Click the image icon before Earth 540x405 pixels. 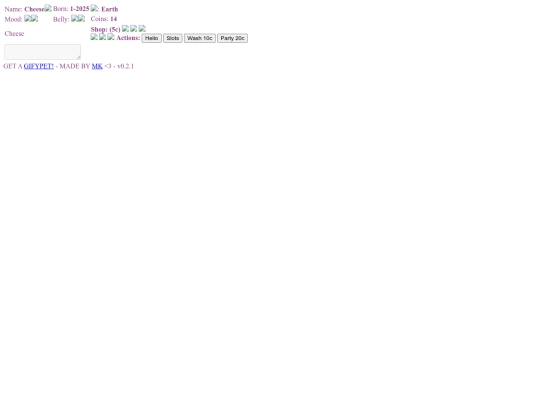point(94,8)
